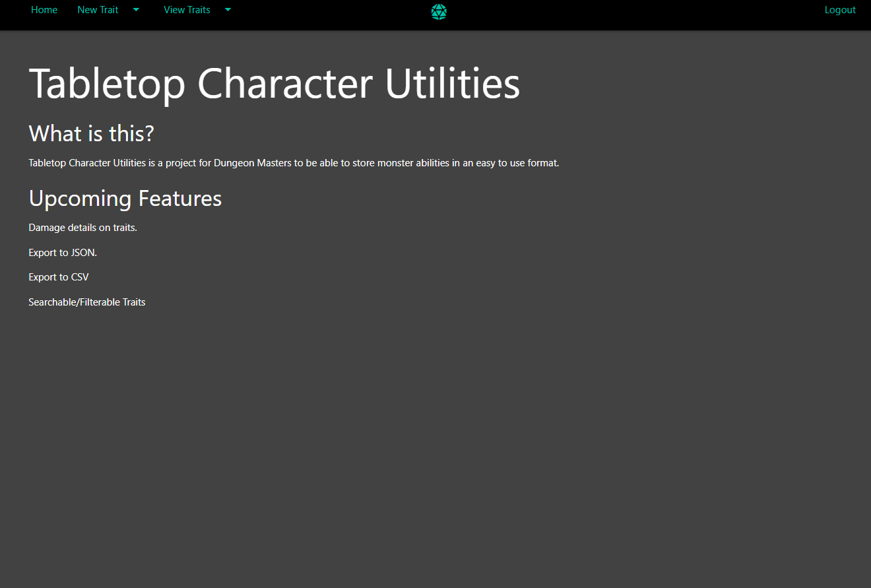Click the green d20 dice logo
Screen dimensions: 871x588
click(x=439, y=11)
